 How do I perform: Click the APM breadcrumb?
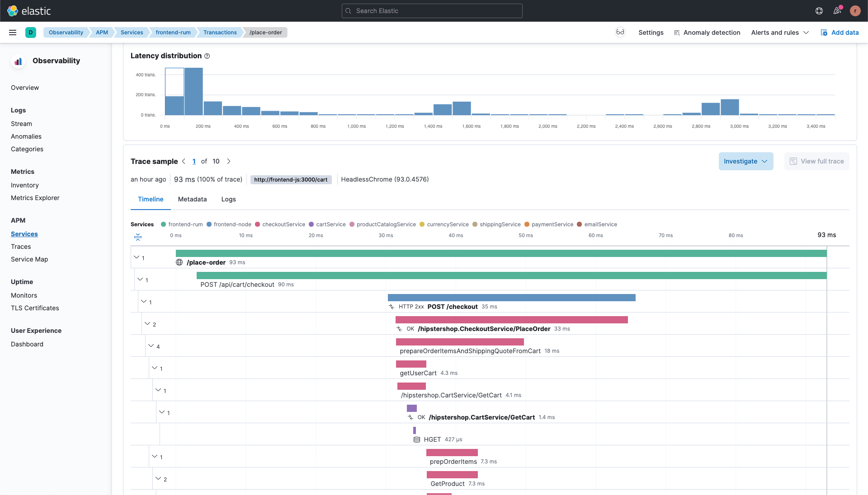[x=102, y=33]
